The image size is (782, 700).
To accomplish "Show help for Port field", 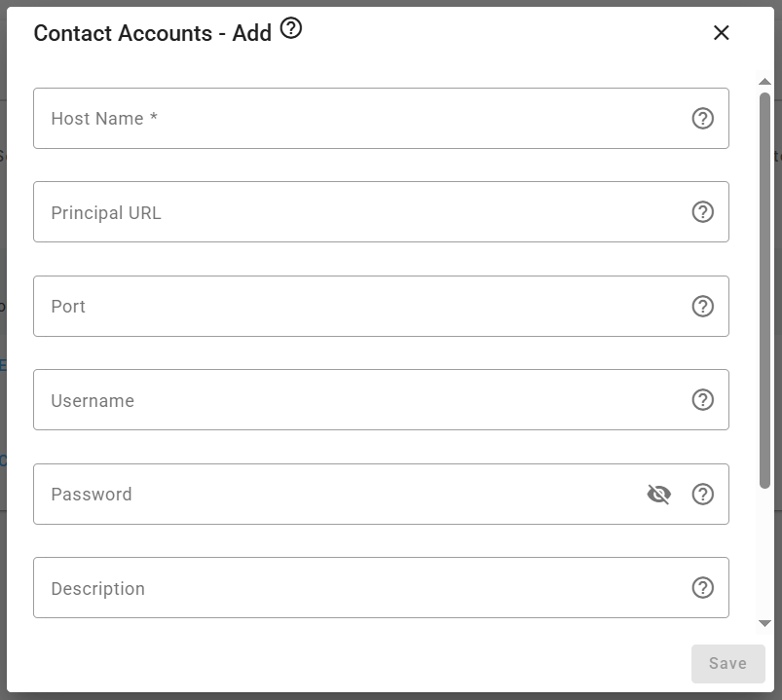I will point(703,306).
